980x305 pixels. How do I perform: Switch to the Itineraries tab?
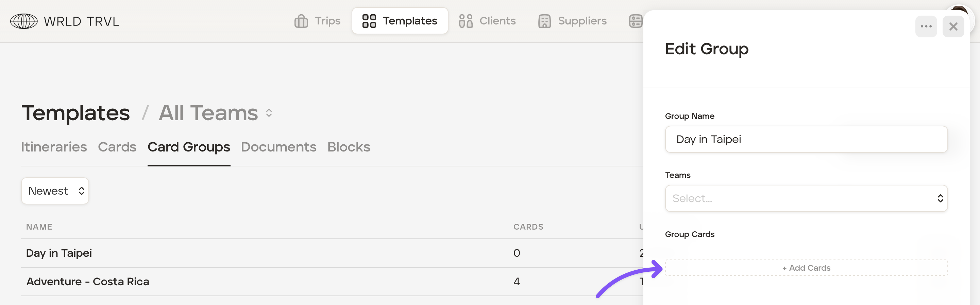54,147
